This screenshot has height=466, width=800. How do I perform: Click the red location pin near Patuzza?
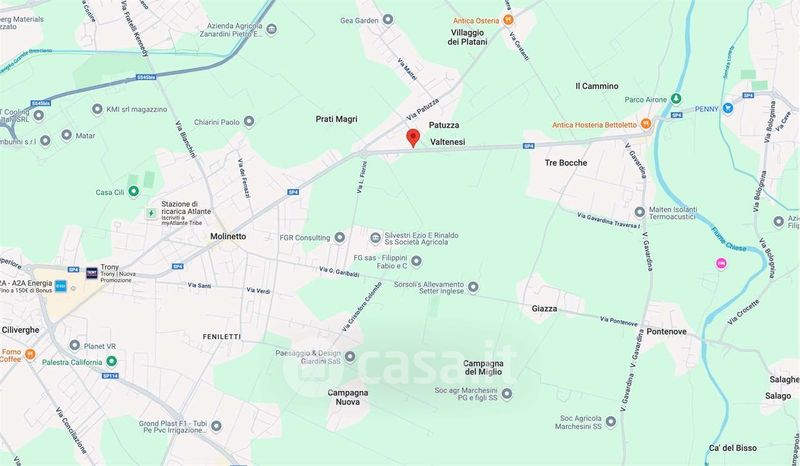[x=413, y=138]
